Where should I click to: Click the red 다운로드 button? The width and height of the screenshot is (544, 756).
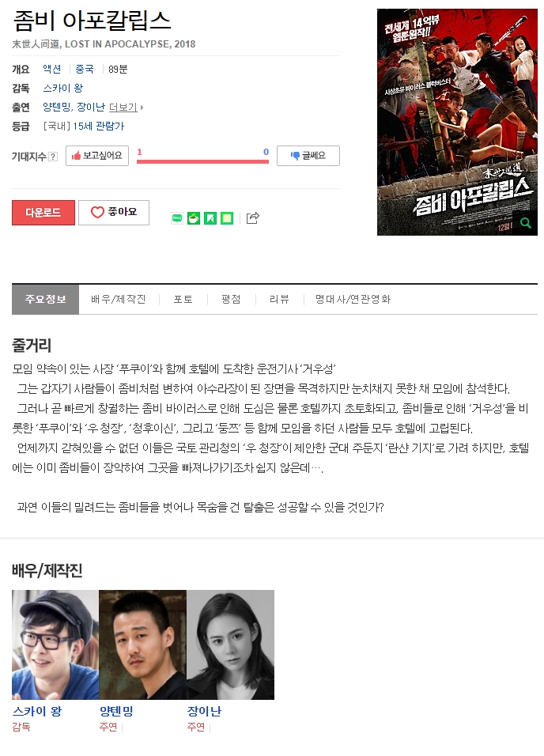43,213
